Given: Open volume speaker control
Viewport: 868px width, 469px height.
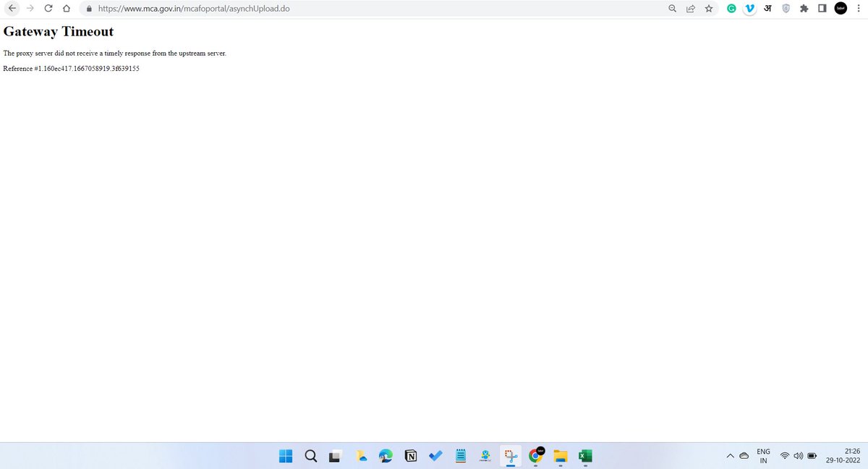Looking at the screenshot, I should pos(798,456).
